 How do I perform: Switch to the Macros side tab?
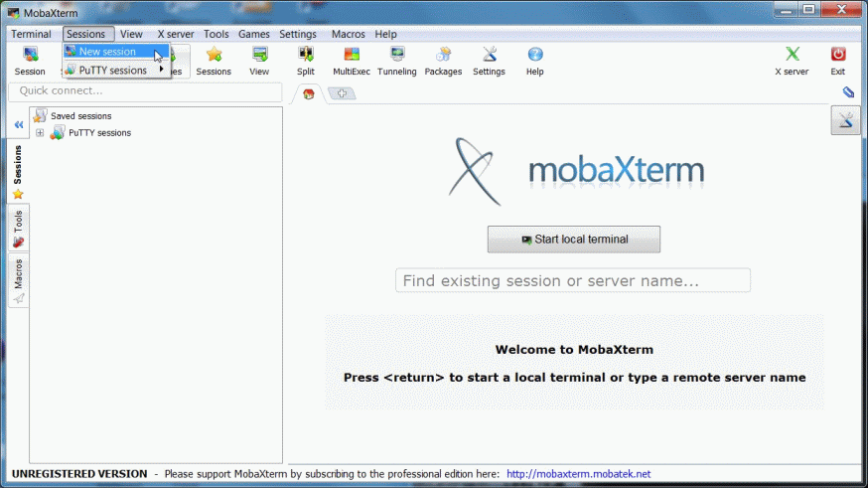18,281
